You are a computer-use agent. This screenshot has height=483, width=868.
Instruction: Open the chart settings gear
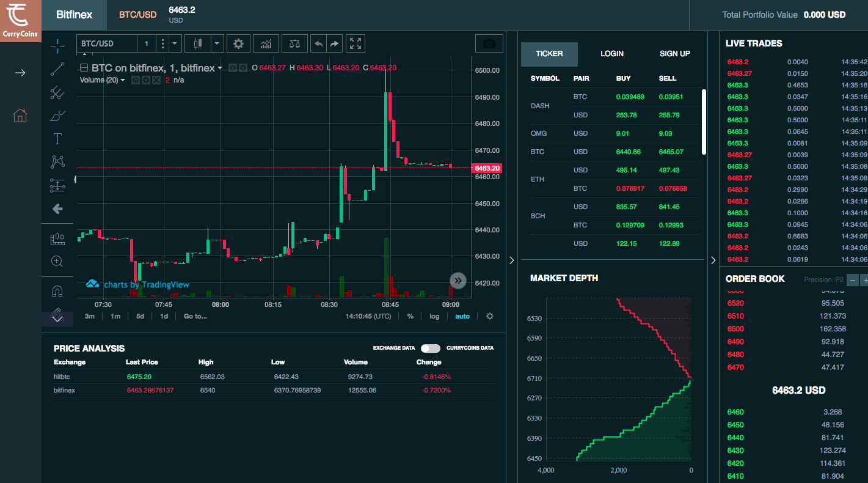tap(238, 43)
